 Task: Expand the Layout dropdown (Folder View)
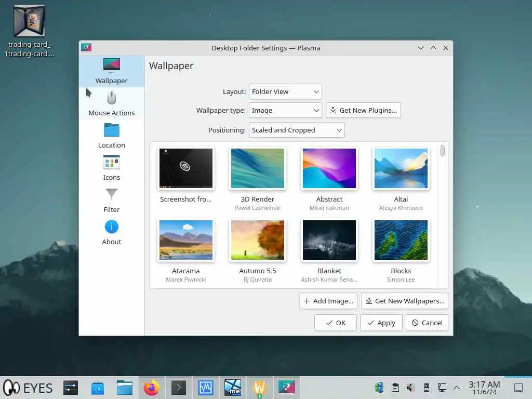pyautogui.click(x=285, y=91)
